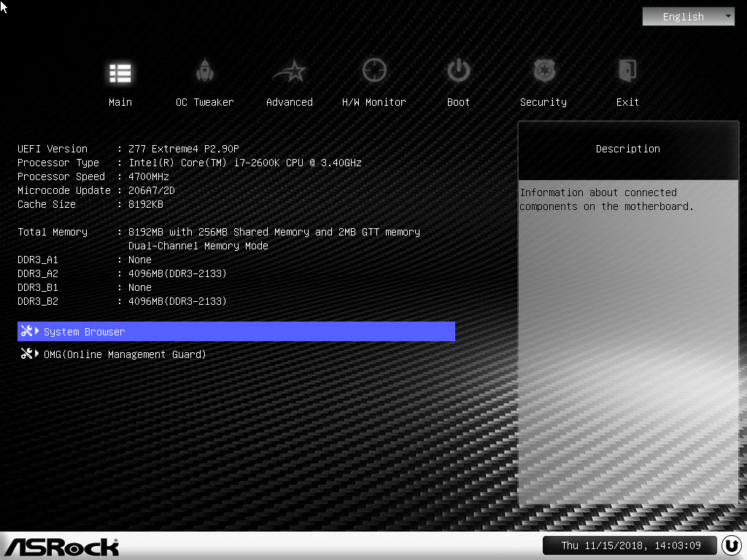This screenshot has height=560, width=747.
Task: Open the English language dropdown
Action: [x=689, y=17]
